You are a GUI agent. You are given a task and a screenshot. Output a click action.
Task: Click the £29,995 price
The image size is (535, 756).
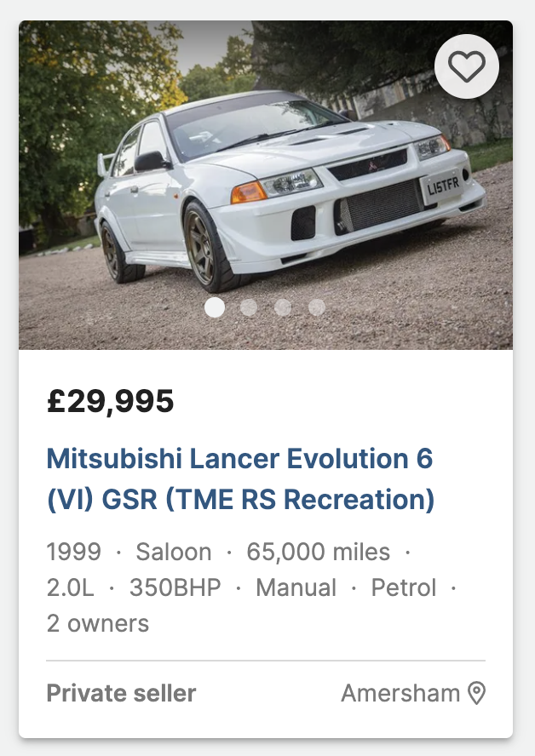(110, 401)
